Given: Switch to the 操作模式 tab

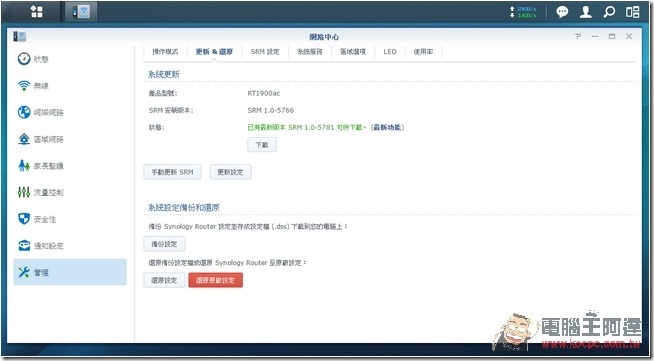Looking at the screenshot, I should point(165,52).
